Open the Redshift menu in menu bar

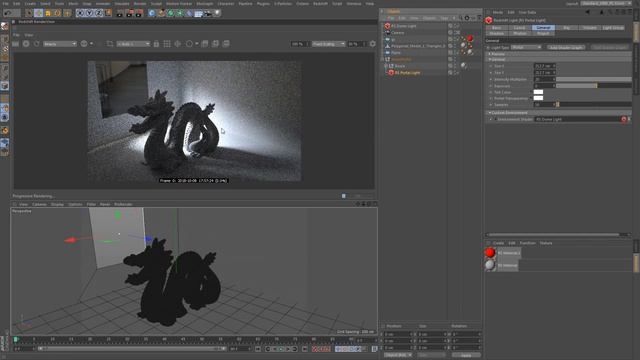pos(320,4)
